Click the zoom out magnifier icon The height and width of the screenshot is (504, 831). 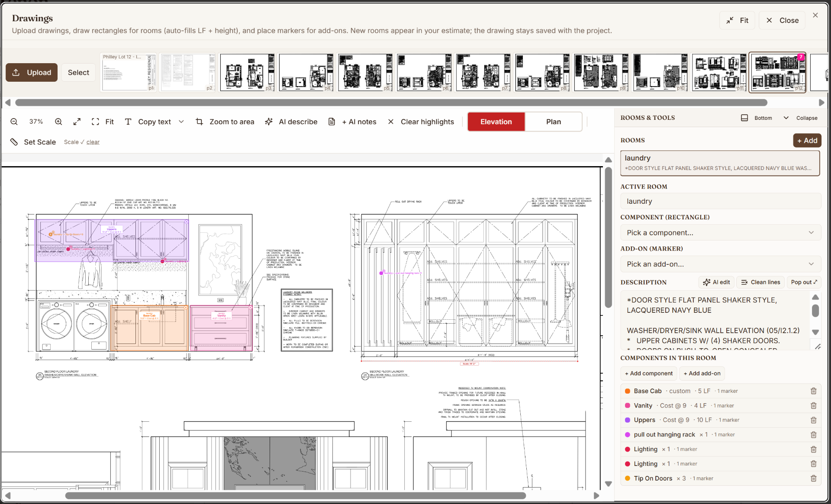coord(14,122)
